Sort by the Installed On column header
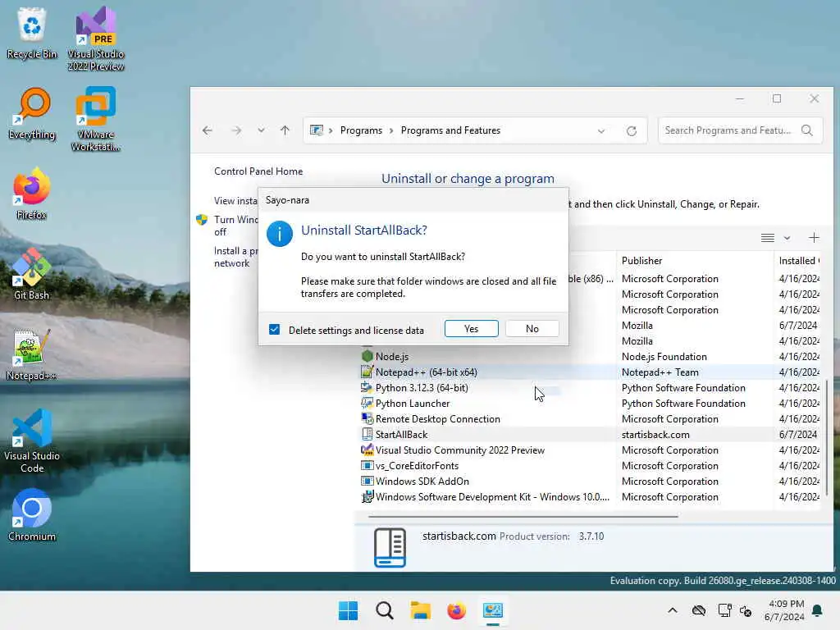This screenshot has height=630, width=840. (797, 260)
